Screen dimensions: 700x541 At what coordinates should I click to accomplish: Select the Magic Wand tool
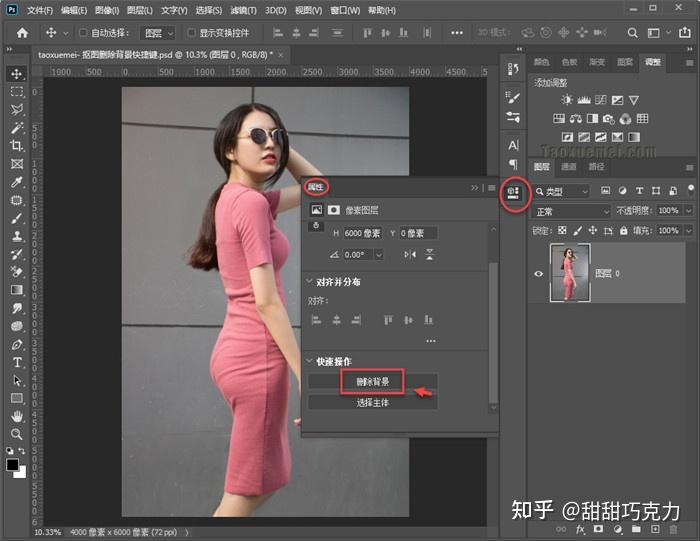coord(17,128)
